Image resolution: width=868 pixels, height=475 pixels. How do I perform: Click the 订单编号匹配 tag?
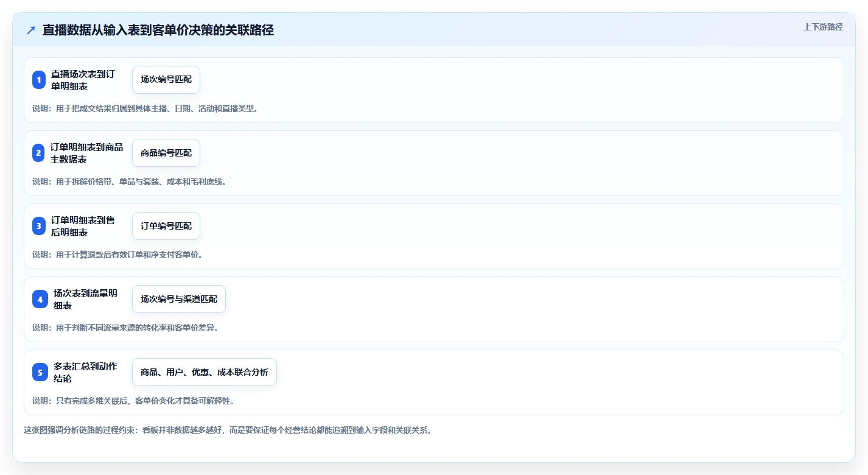tap(166, 226)
